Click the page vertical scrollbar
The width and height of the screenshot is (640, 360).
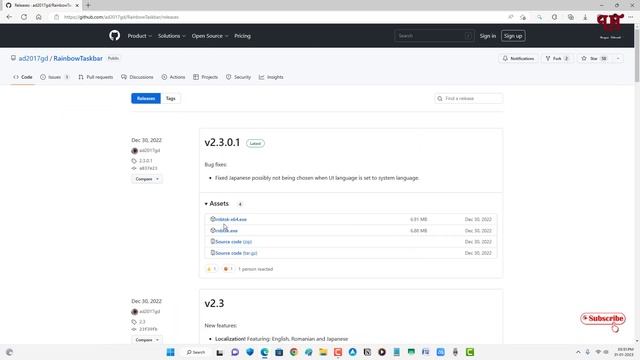coord(637,53)
